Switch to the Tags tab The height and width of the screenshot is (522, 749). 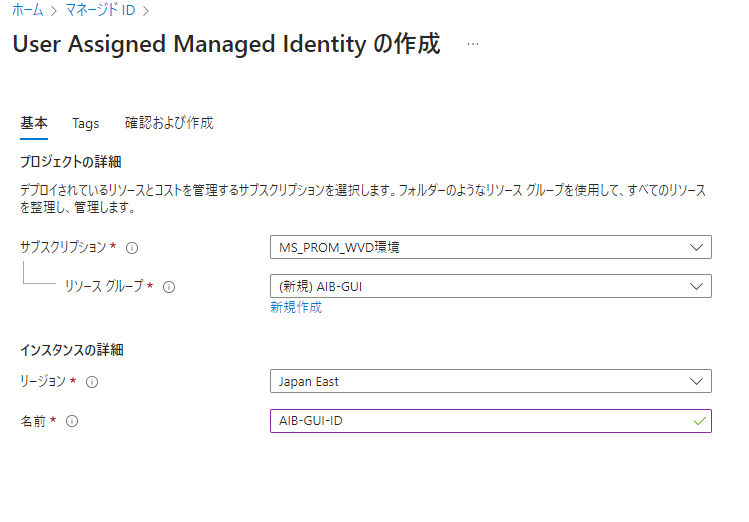point(86,123)
